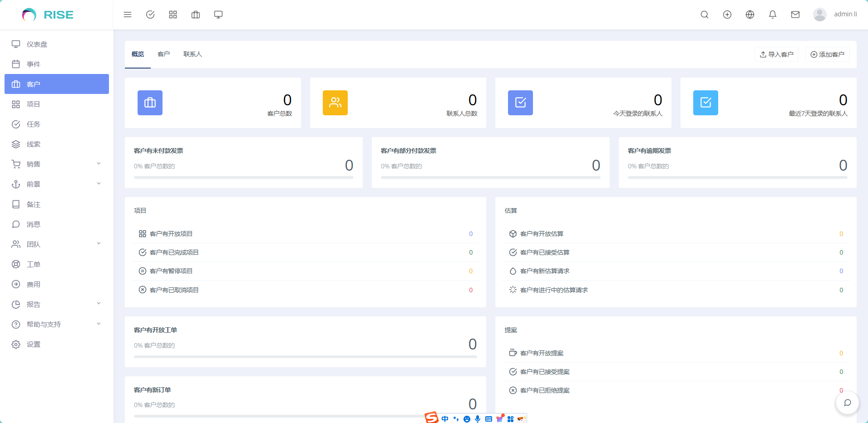Open the admin li user dropdown

click(835, 15)
